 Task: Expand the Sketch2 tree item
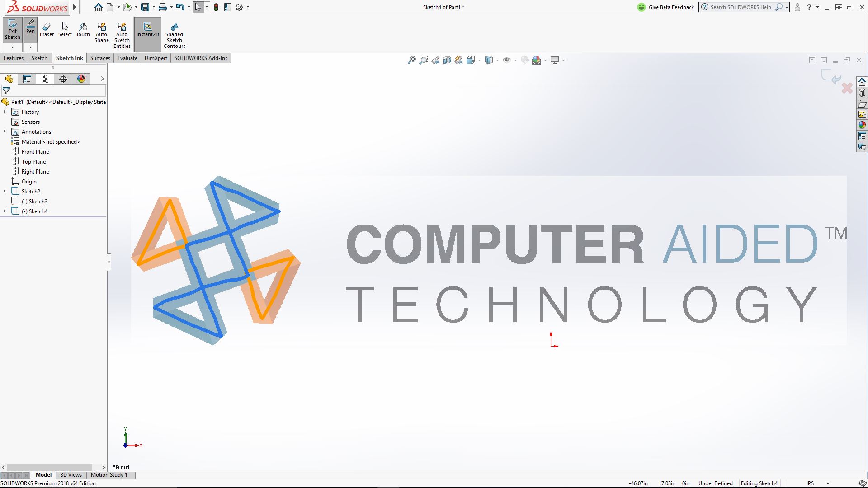[x=5, y=191]
